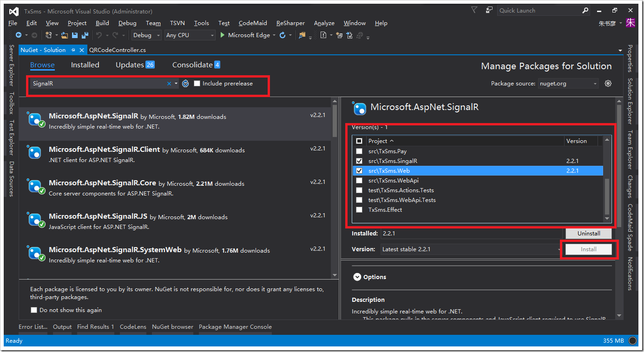Open the Package source dropdown
644x352 pixels.
pos(568,84)
